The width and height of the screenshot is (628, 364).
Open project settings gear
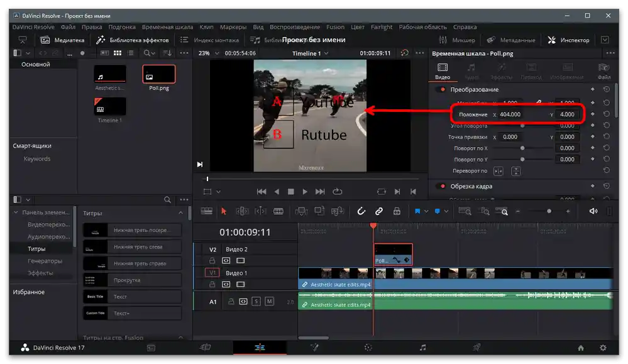point(603,348)
